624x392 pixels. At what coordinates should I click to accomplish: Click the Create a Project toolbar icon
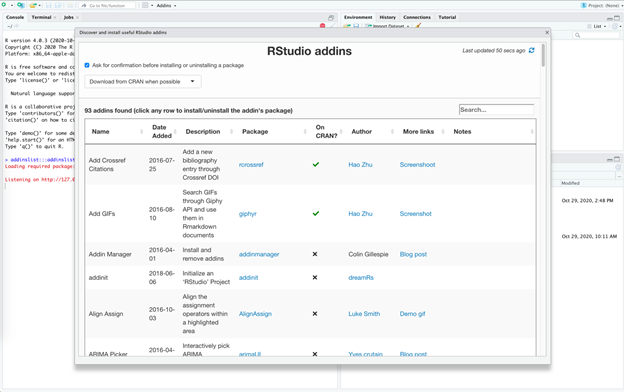pos(20,5)
